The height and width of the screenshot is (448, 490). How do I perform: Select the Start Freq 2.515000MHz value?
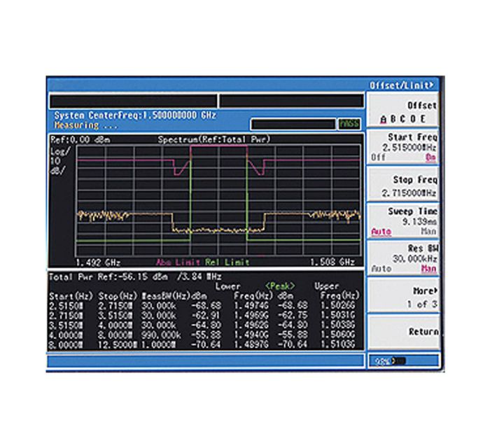[x=409, y=147]
